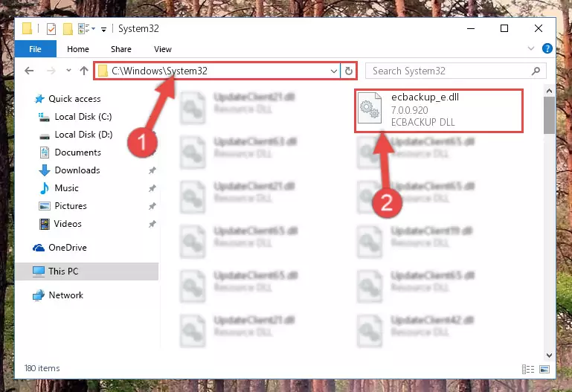The height and width of the screenshot is (392, 572).
Task: Open the address bar history dropdown
Action: 334,71
